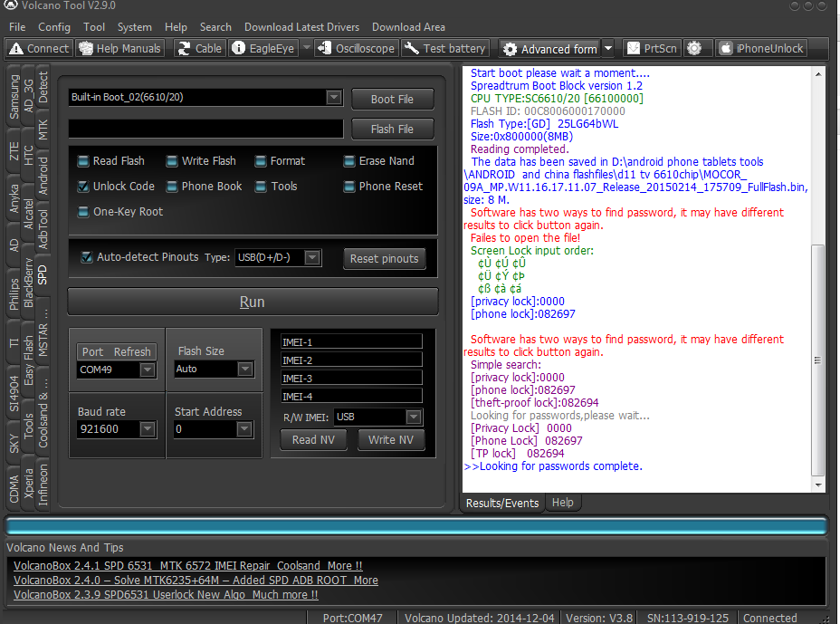Open Baud rate 921600 dropdown
840x624 pixels.
point(148,429)
